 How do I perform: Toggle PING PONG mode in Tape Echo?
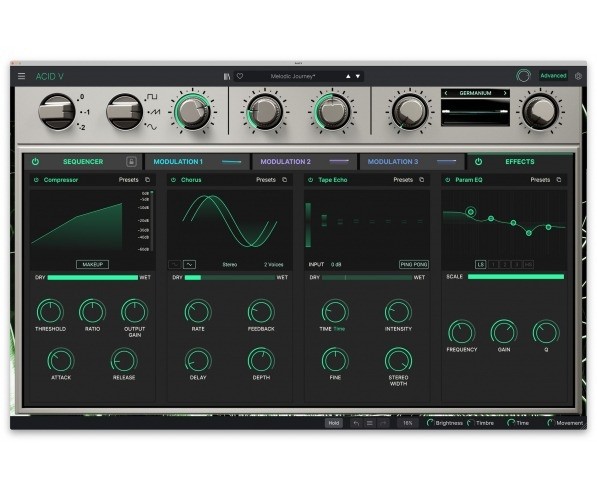(x=414, y=264)
